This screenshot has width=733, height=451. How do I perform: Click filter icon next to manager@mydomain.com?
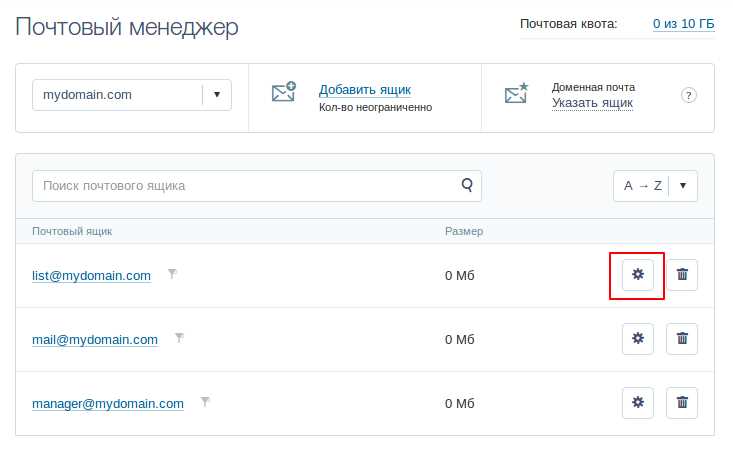pyautogui.click(x=205, y=402)
